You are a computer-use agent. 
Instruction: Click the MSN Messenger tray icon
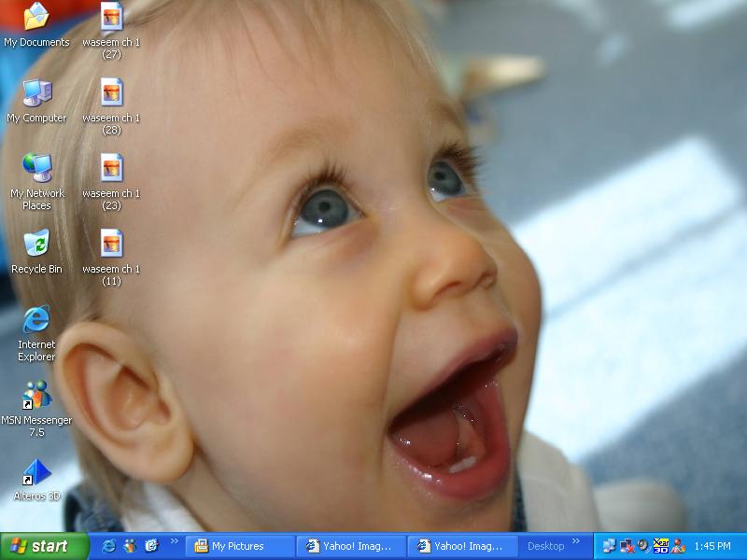point(678,546)
